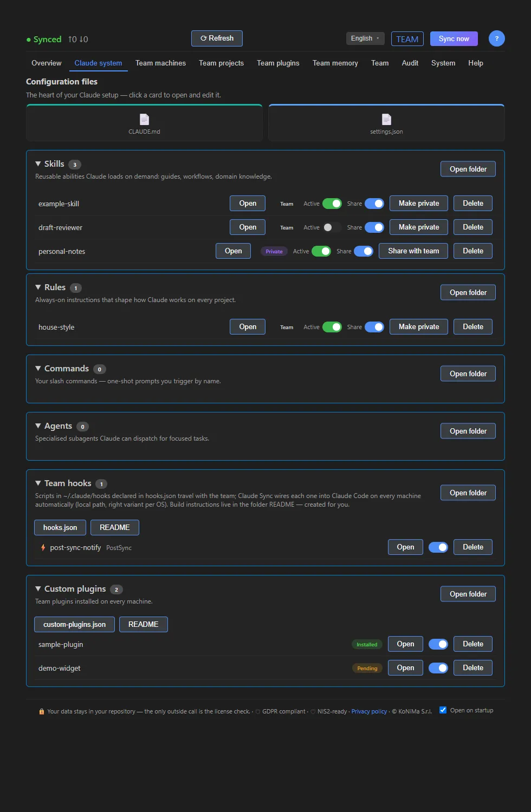Collapse the Agents section
The height and width of the screenshot is (812, 531).
click(x=38, y=425)
